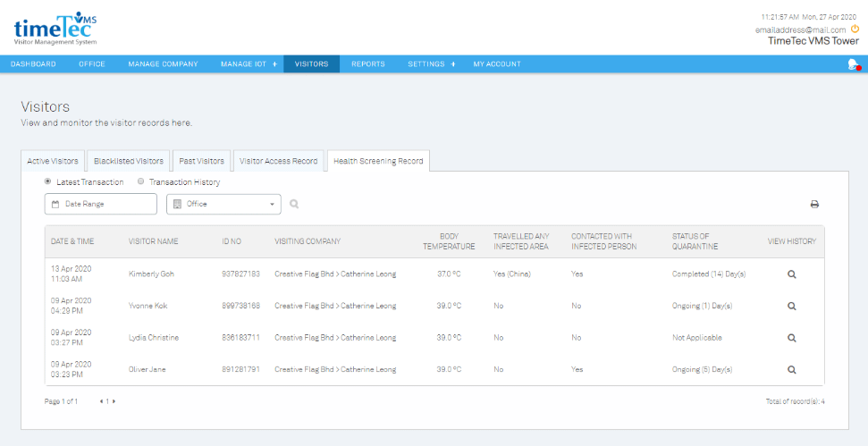This screenshot has height=446, width=868.
Task: View history for Yvonne Kok
Action: click(x=792, y=306)
